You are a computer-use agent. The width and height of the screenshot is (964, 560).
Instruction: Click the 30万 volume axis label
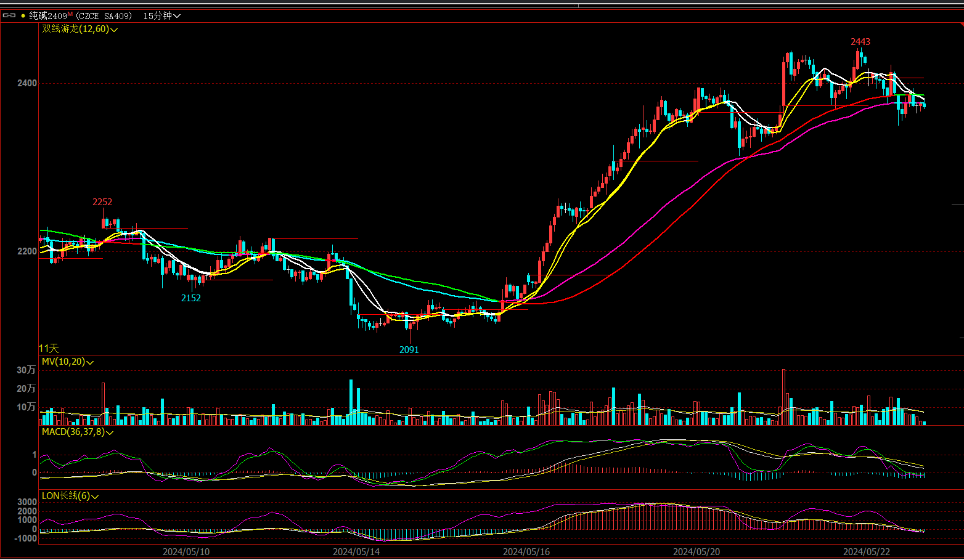point(26,370)
